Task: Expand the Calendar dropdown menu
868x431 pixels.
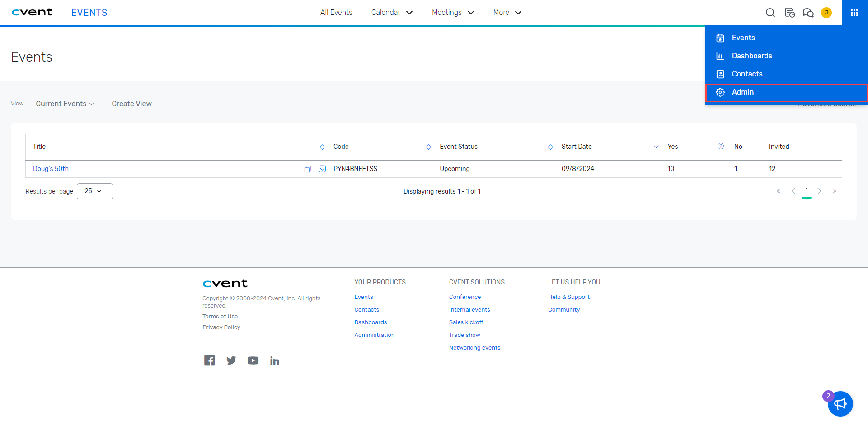Action: (392, 13)
